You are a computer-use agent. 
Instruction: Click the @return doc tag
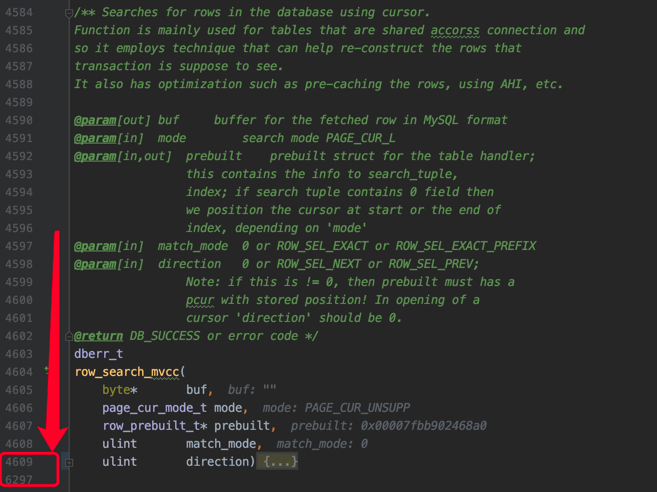pyautogui.click(x=98, y=336)
